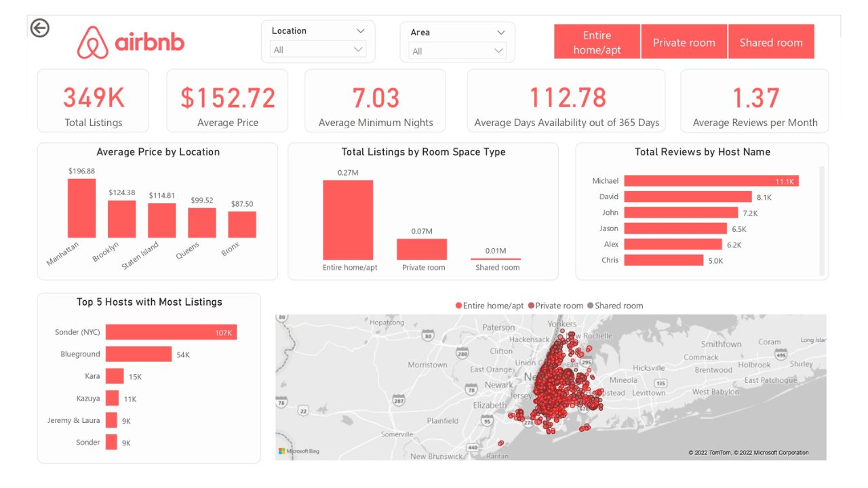Select Michael's reviews bar

pyautogui.click(x=711, y=181)
